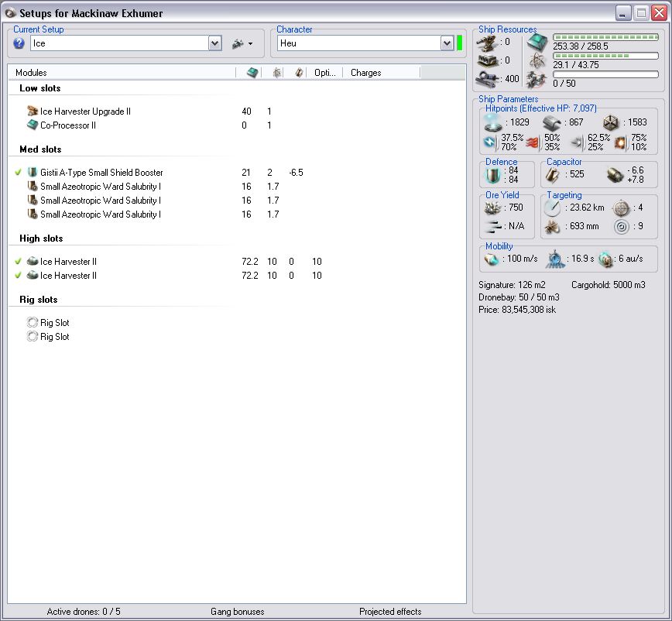Image resolution: width=672 pixels, height=621 pixels.
Task: Click the second Ice Harvester II module icon
Action: click(x=33, y=275)
